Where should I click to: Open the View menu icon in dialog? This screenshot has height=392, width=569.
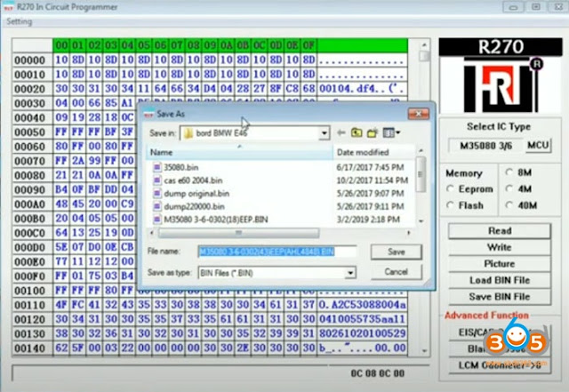tap(391, 132)
